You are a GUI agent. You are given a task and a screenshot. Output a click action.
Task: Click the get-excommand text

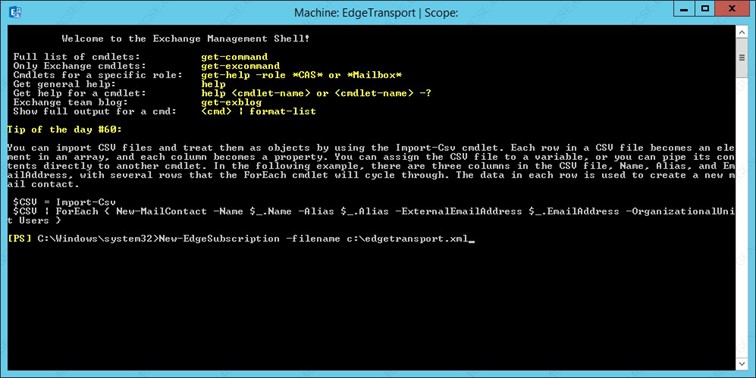(x=240, y=66)
